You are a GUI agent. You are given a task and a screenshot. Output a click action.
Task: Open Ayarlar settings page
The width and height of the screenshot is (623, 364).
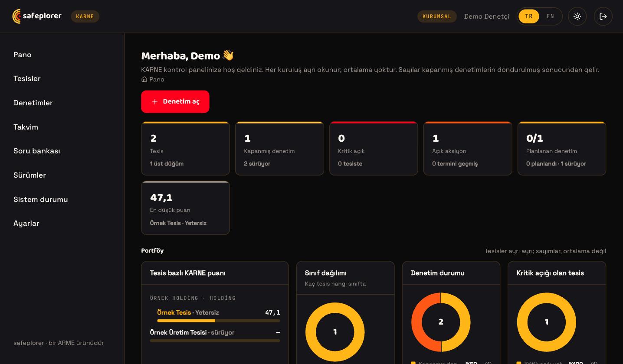pyautogui.click(x=26, y=223)
